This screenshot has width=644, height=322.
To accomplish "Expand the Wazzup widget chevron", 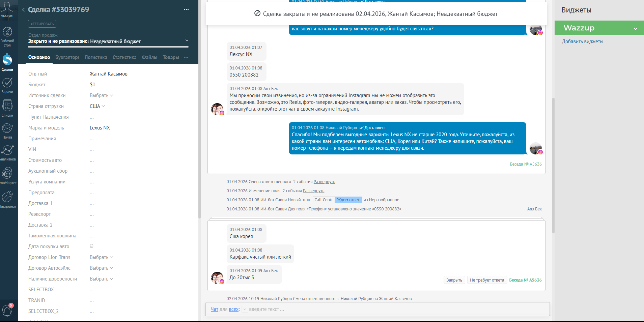I will [636, 29].
